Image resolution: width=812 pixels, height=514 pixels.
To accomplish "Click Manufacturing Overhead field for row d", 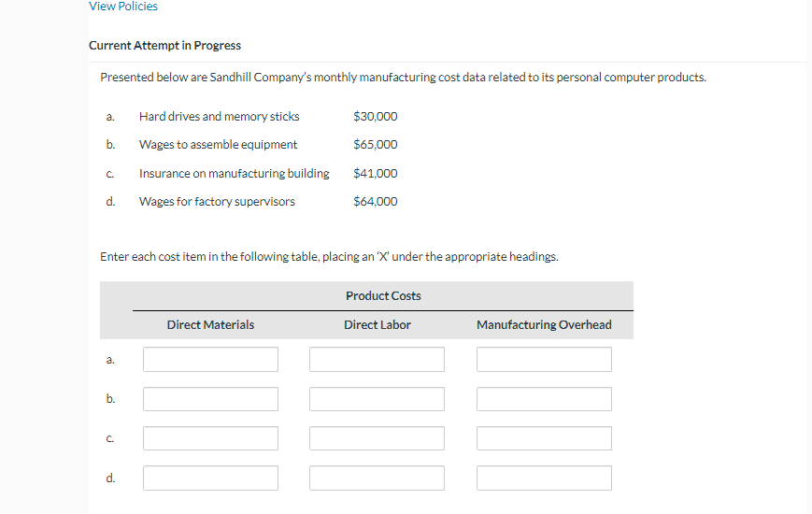I will point(544,478).
